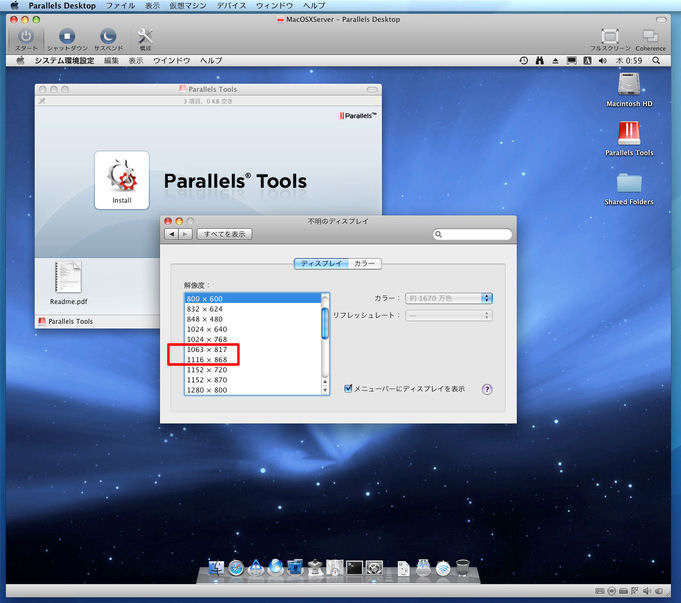Select 1116 × 868 resolution

(x=253, y=359)
